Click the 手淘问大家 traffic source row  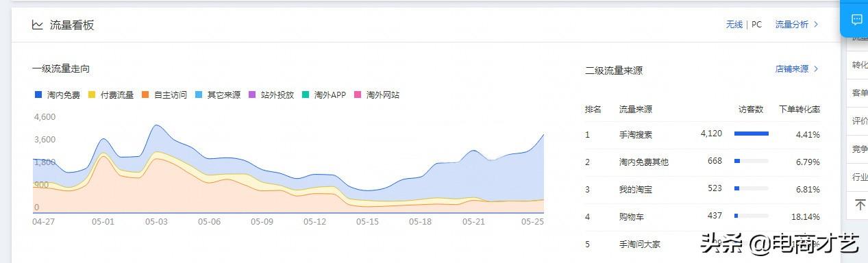(702, 245)
